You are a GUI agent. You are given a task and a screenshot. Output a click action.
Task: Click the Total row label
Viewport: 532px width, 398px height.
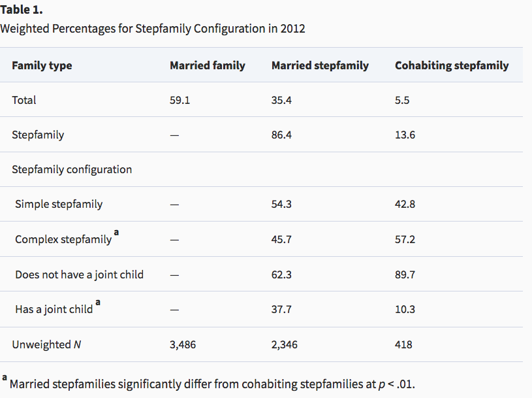click(24, 100)
